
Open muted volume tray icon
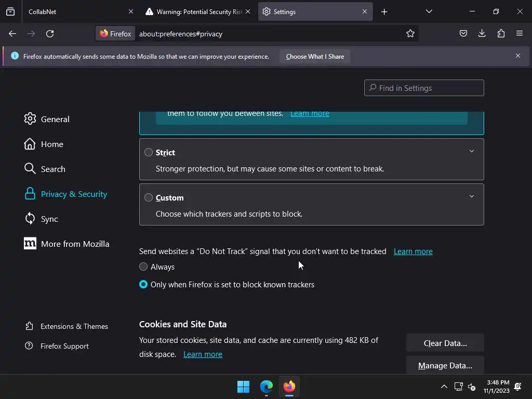pyautogui.click(x=472, y=387)
